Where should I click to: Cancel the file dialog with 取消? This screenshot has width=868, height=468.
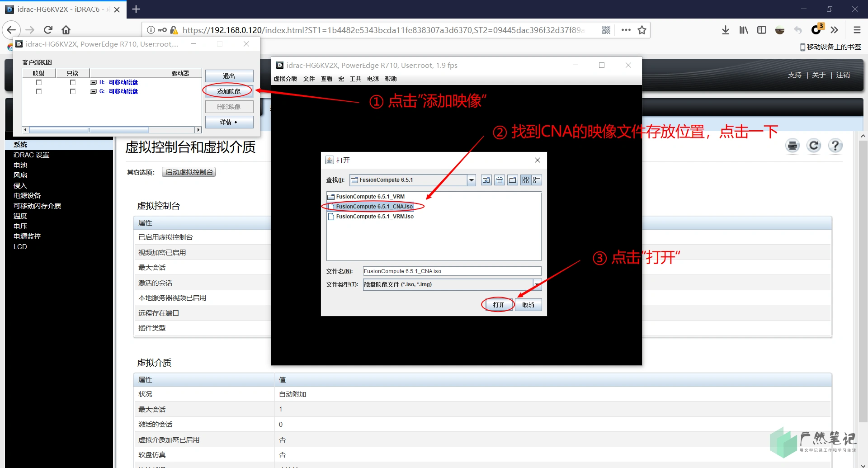point(528,305)
